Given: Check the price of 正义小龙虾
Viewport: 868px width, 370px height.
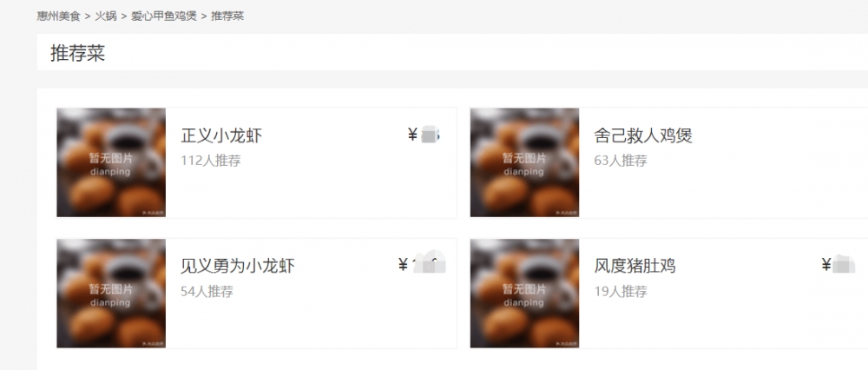Looking at the screenshot, I should click(424, 135).
